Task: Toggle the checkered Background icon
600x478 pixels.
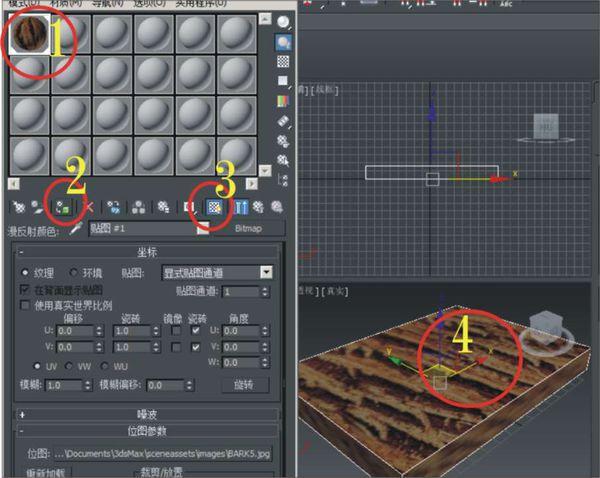Action: pos(283,61)
